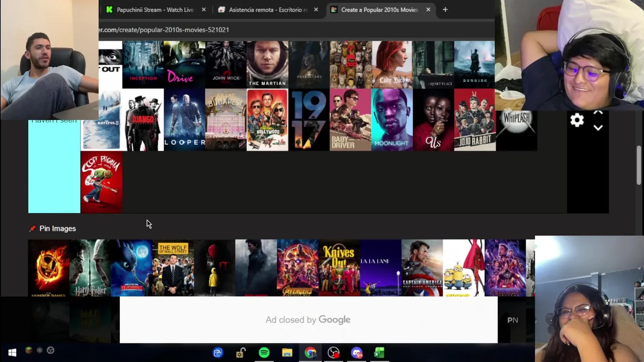
Task: Click the browser address bar URL
Action: 164,30
